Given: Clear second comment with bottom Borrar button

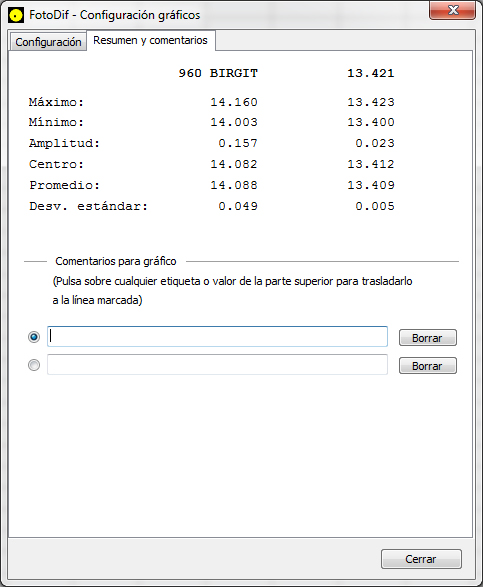Looking at the screenshot, I should [428, 366].
